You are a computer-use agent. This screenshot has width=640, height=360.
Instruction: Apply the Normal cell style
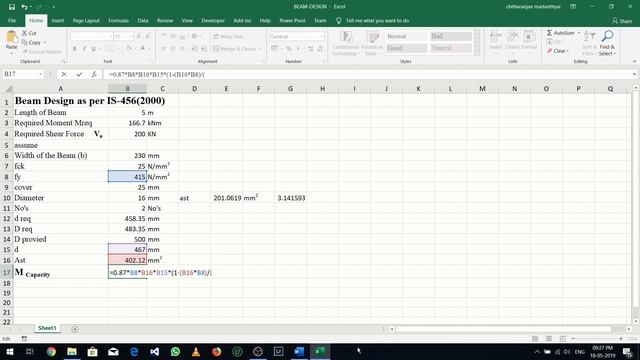click(406, 36)
